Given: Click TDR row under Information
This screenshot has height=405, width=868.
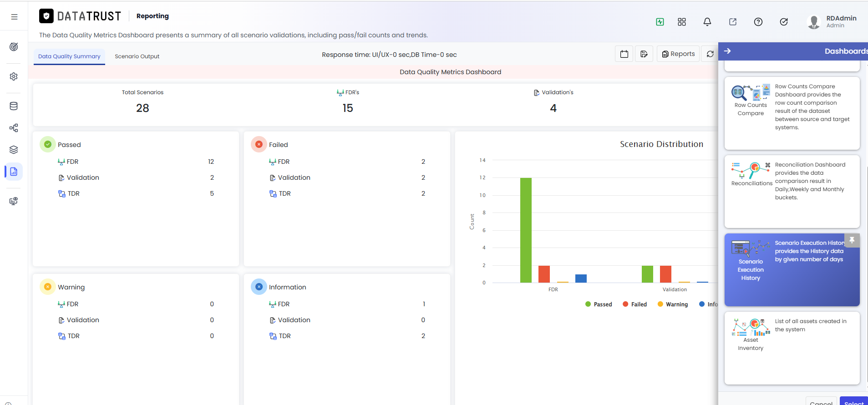Looking at the screenshot, I should point(347,336).
